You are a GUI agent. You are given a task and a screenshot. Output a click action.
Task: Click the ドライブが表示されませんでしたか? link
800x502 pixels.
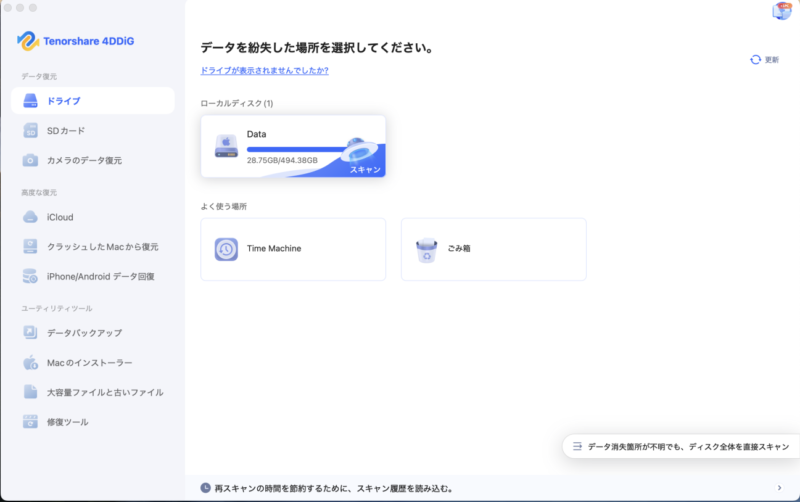coord(264,71)
